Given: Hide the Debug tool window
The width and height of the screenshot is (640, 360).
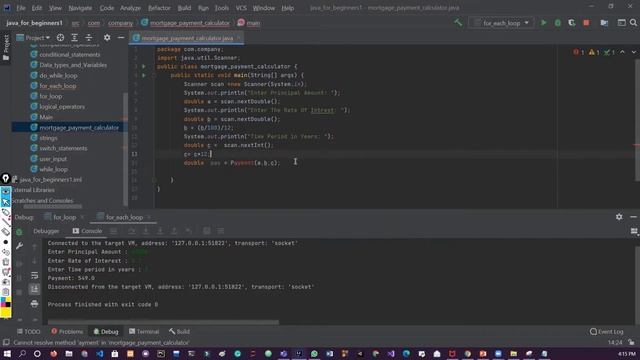Looking at the screenshot, I should [x=633, y=217].
